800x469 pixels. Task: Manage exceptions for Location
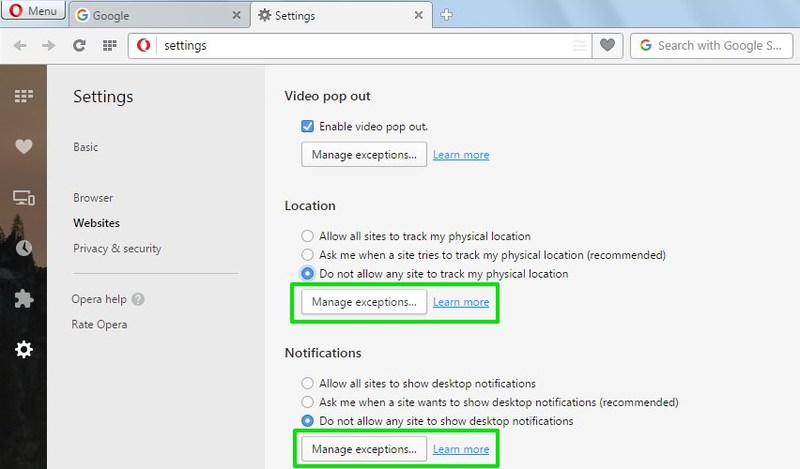tap(364, 302)
